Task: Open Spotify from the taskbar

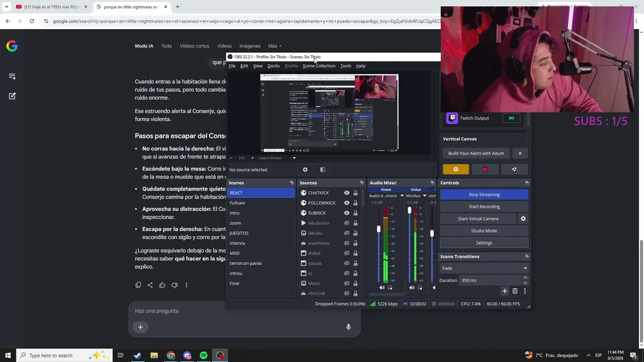Action: pos(203,355)
